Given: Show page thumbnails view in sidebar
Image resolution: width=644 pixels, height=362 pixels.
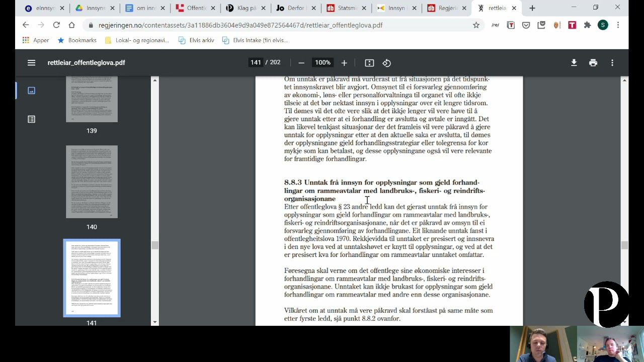Looking at the screenshot, I should tap(31, 90).
